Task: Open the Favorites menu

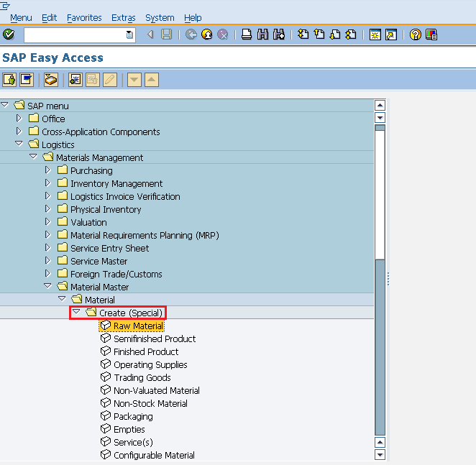Action: 84,18
